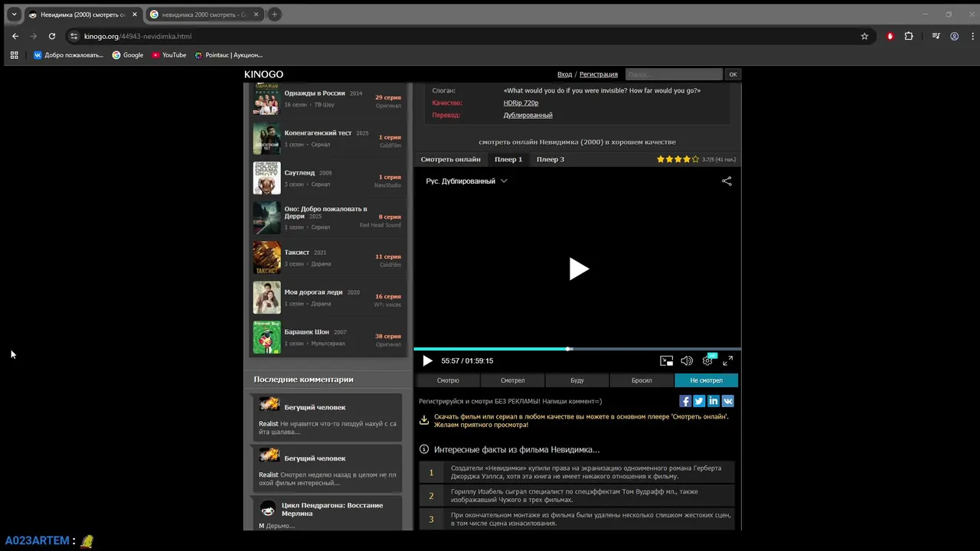The image size is (980, 551).
Task: Click the address bar URL
Action: tap(138, 36)
